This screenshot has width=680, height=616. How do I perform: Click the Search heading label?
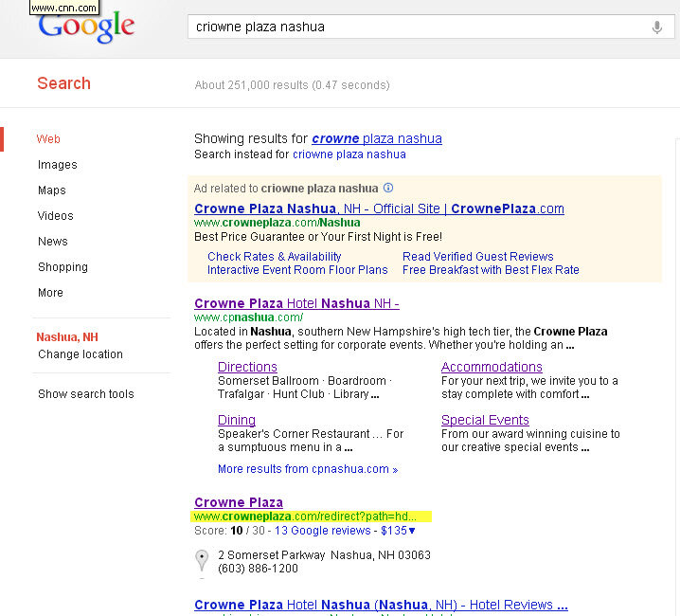coord(63,83)
